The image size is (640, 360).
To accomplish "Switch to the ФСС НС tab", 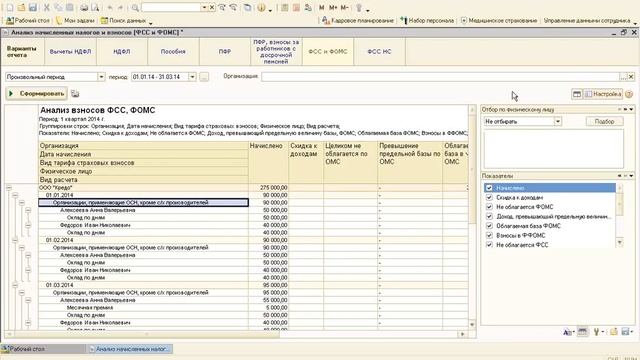I will 379,51.
